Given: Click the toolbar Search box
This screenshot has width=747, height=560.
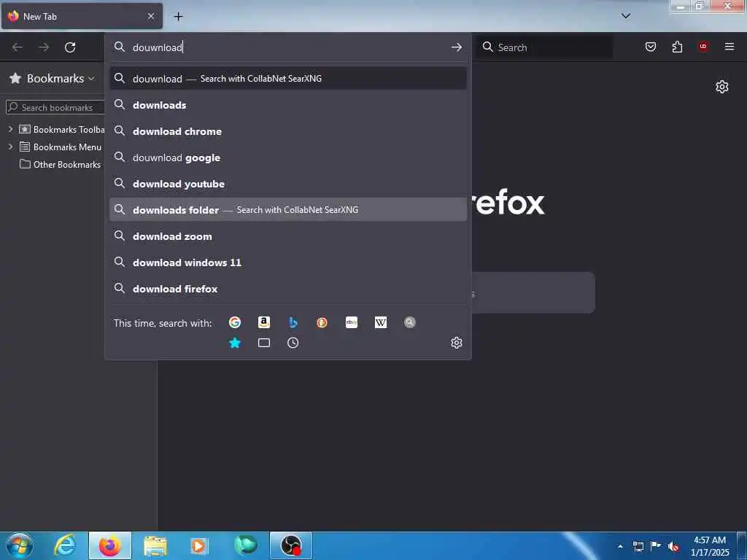Looking at the screenshot, I should (544, 47).
